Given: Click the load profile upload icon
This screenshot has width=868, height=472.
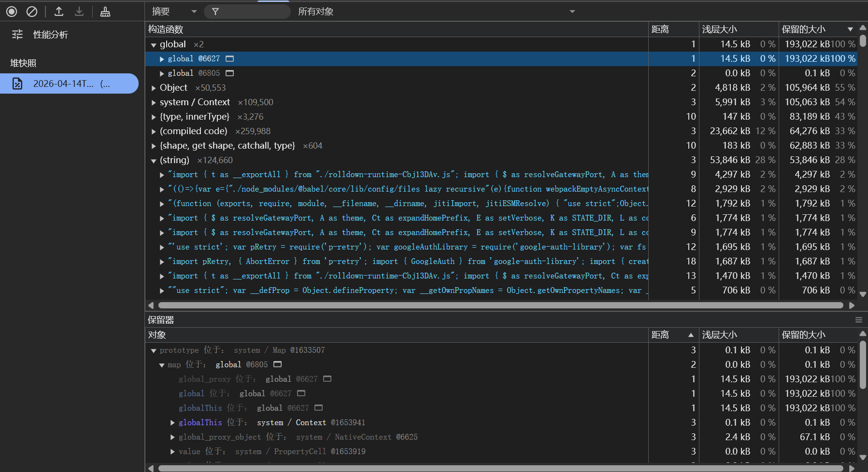Looking at the screenshot, I should [59, 12].
